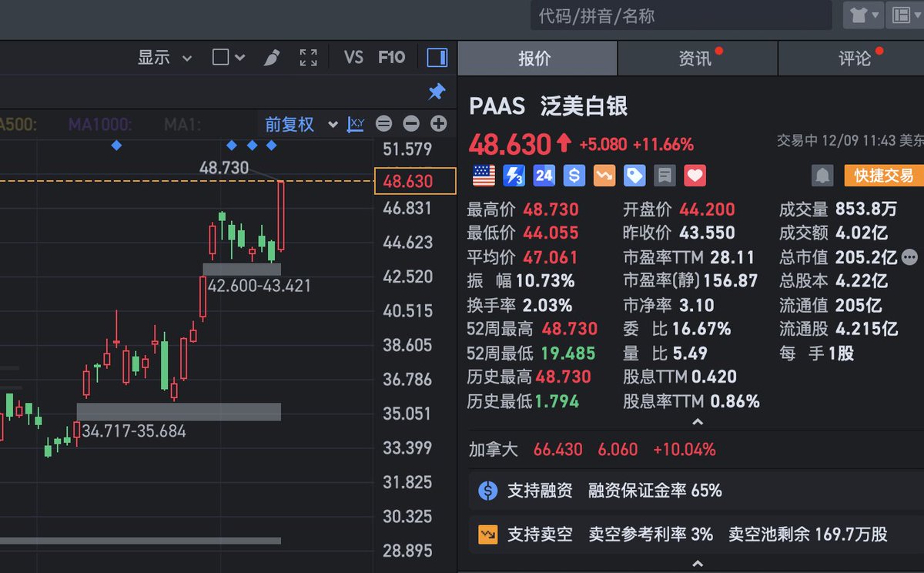
Task: Reset chart zoom with equals icon
Action: [383, 124]
